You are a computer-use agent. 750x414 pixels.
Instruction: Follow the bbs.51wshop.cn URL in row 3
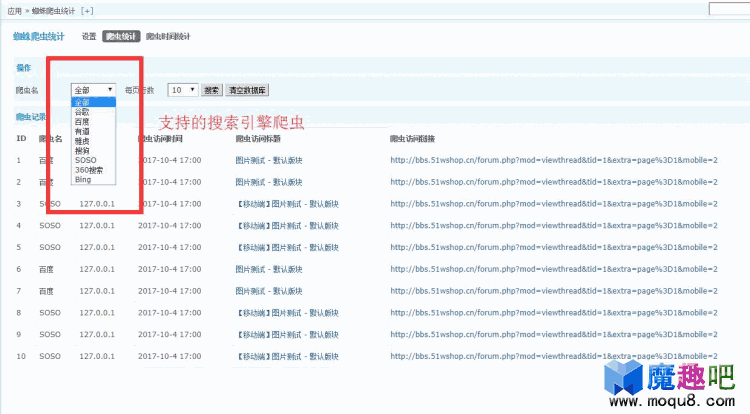point(554,204)
